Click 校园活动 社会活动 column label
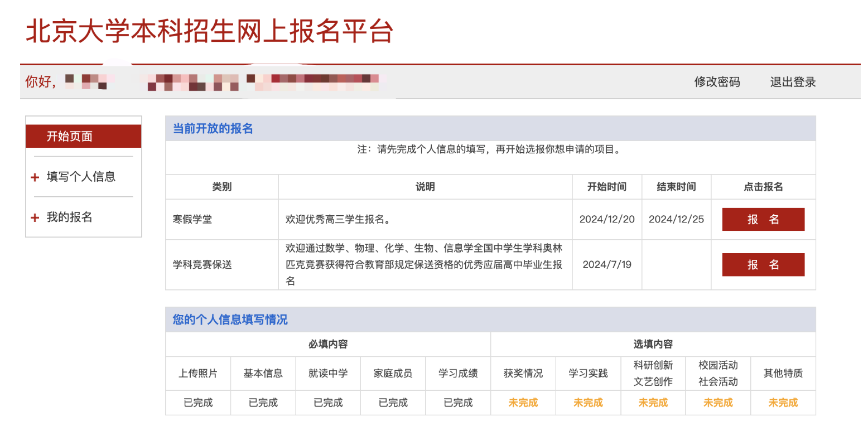 (x=718, y=373)
